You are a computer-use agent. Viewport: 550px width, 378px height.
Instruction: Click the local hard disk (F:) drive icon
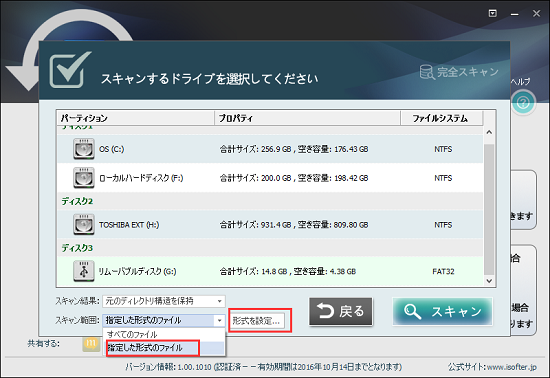84,178
